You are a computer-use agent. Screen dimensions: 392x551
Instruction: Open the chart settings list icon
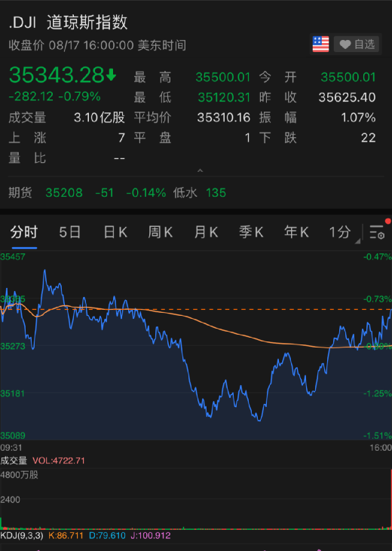pos(377,232)
